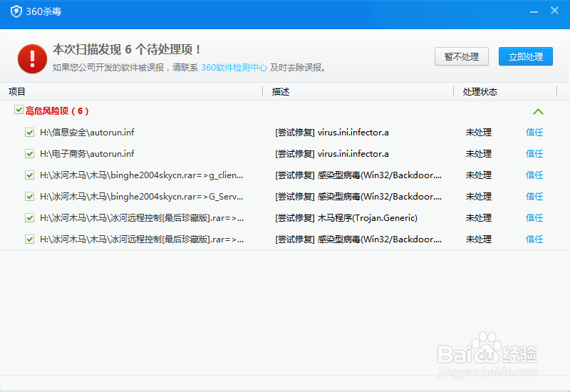Sort by the 描述 column header
This screenshot has width=570, height=392.
[x=281, y=92]
